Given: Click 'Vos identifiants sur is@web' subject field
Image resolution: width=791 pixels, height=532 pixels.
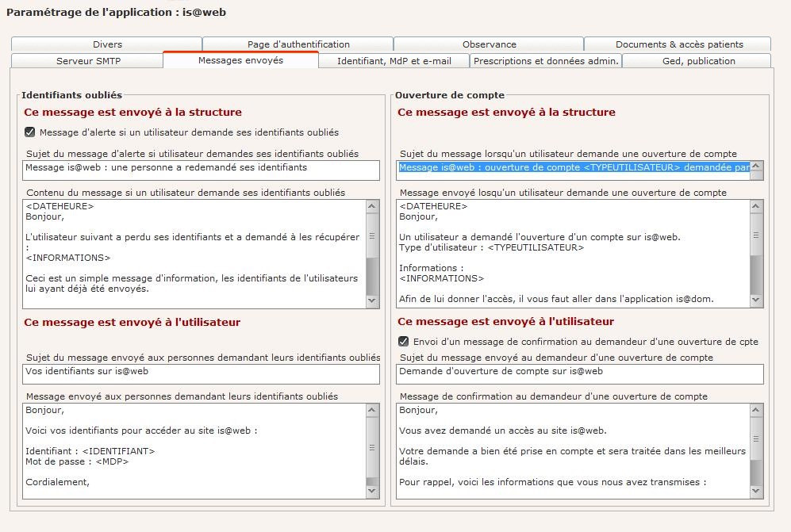Looking at the screenshot, I should (201, 373).
